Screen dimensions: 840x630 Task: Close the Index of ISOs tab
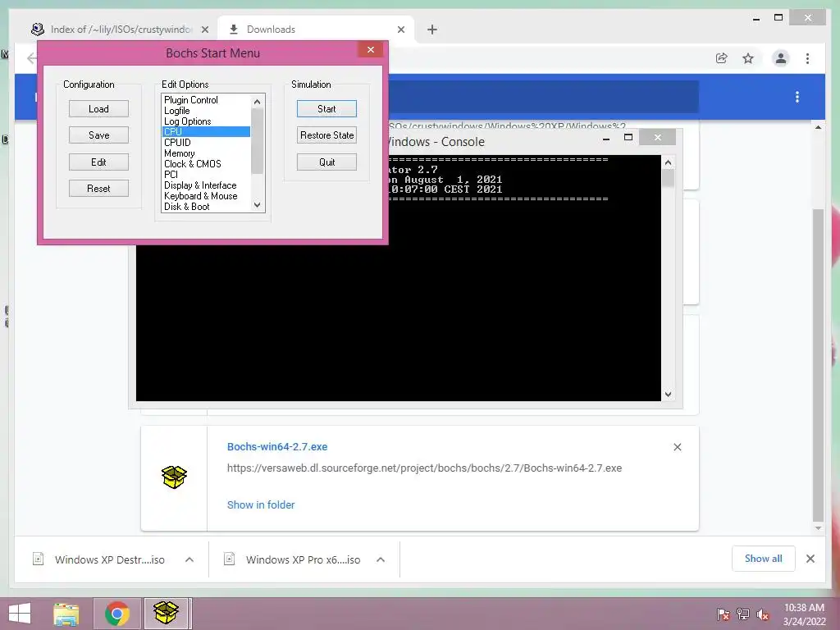tap(204, 30)
